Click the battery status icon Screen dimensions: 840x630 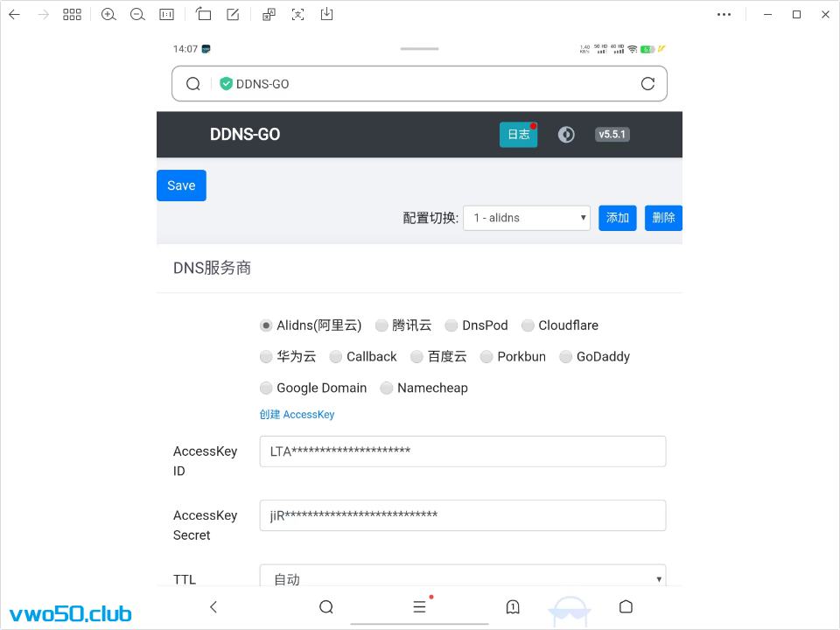coord(647,49)
